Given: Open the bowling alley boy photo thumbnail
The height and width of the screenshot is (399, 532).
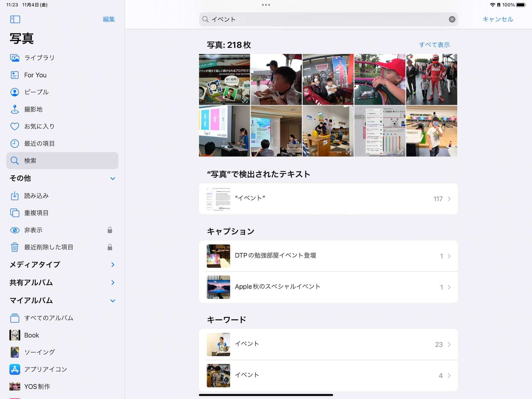Looking at the screenshot, I should pyautogui.click(x=432, y=131).
